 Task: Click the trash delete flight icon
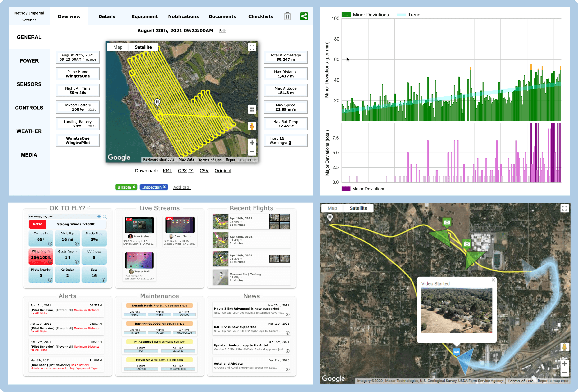[x=287, y=16]
